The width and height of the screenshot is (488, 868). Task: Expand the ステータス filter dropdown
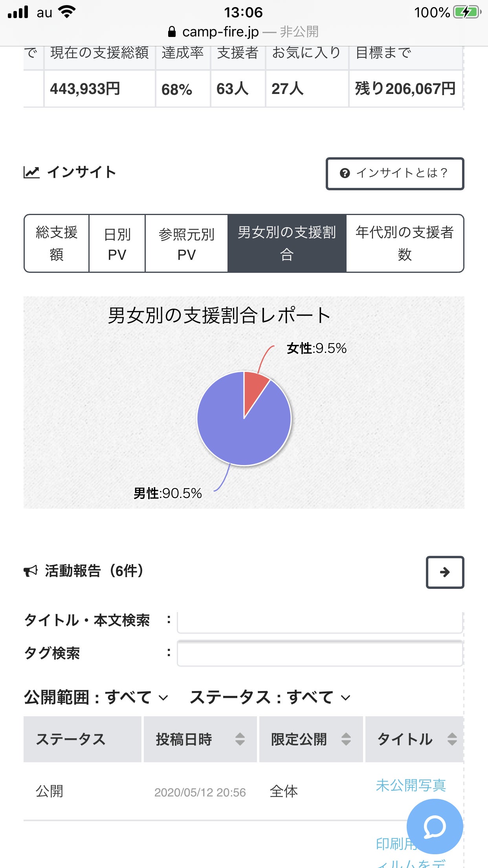pos(270,697)
